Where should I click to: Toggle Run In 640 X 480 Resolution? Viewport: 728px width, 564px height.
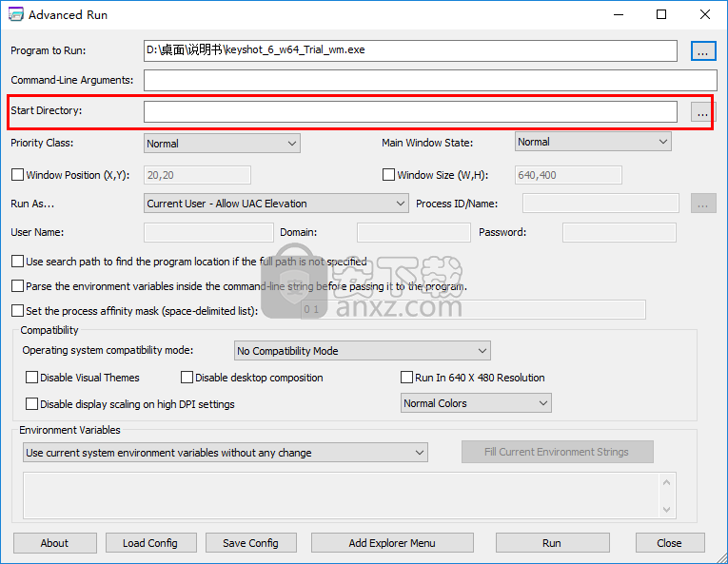(406, 378)
